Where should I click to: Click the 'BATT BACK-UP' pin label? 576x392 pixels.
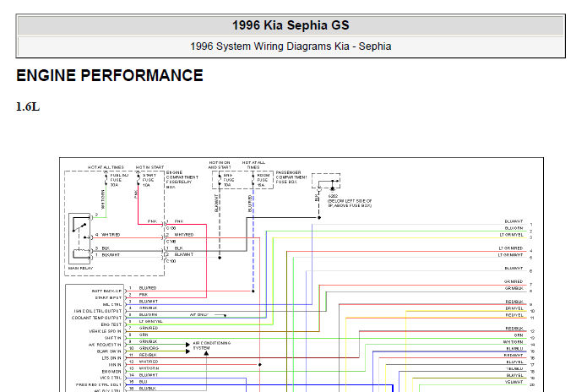106,291
